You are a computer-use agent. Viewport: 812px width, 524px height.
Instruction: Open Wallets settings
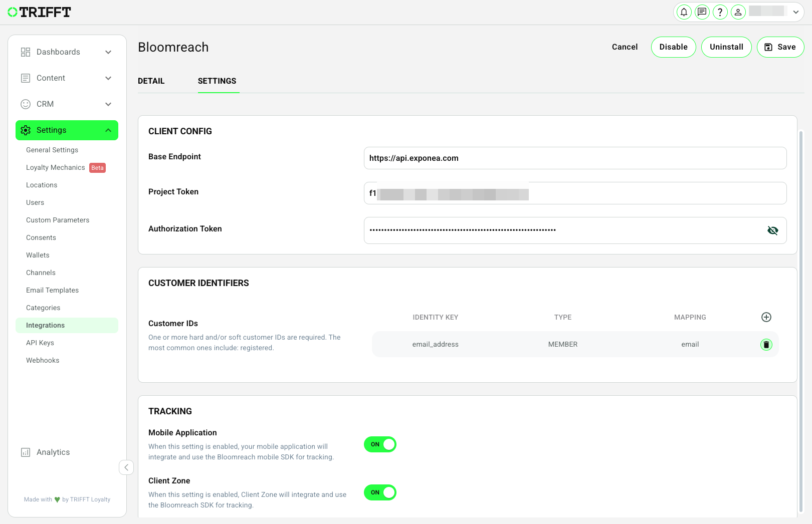click(38, 255)
